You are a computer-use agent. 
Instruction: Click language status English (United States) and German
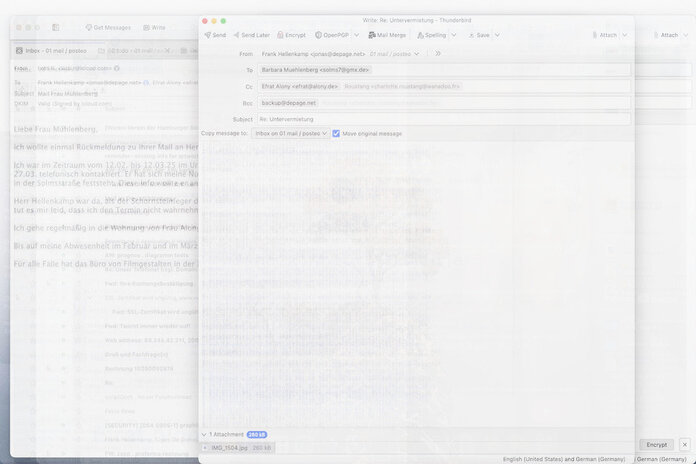[564, 459]
